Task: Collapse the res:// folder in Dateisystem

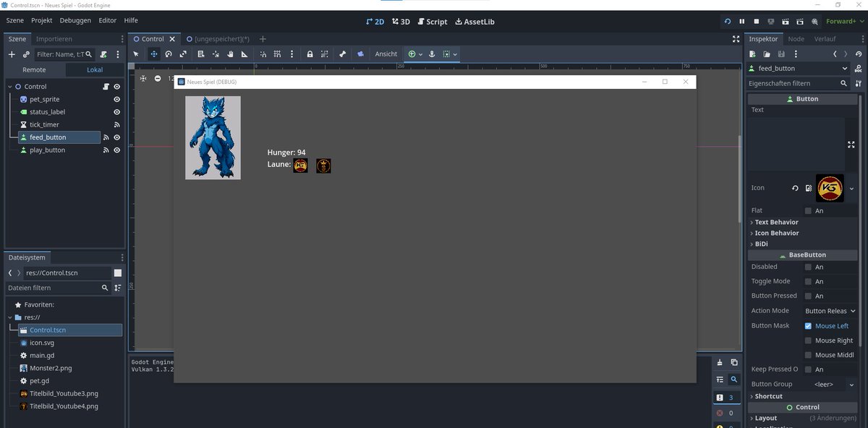Action: (x=10, y=317)
